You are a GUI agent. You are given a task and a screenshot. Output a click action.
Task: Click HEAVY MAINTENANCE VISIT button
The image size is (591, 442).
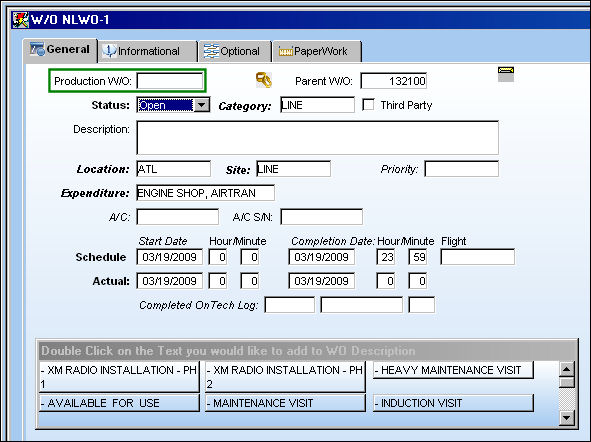453,370
